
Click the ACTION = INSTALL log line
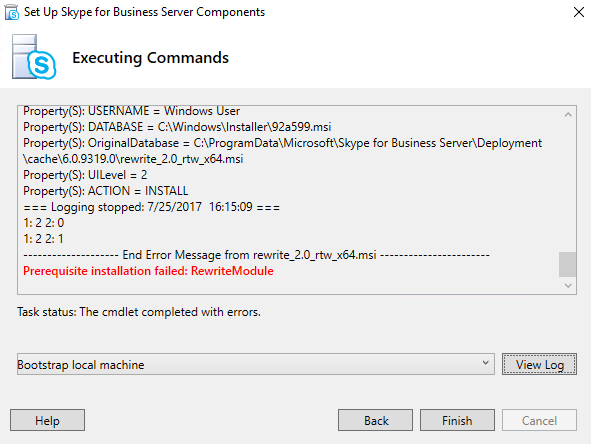[x=106, y=191]
